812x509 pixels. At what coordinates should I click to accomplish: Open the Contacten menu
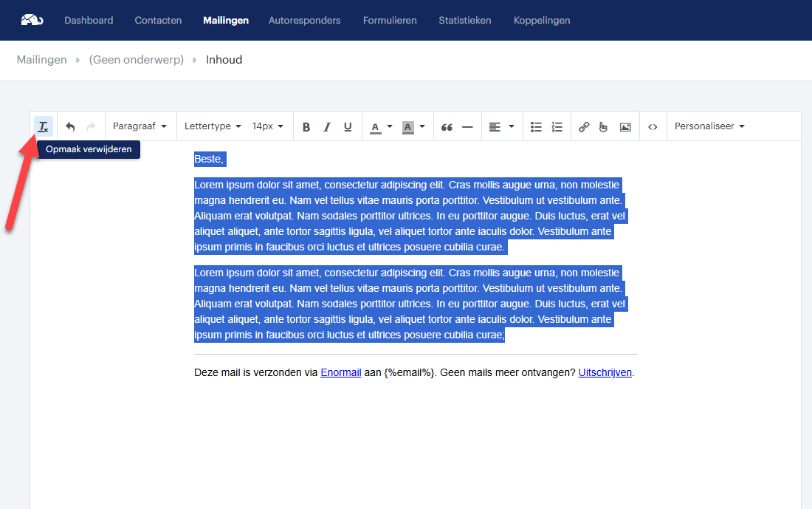tap(158, 20)
